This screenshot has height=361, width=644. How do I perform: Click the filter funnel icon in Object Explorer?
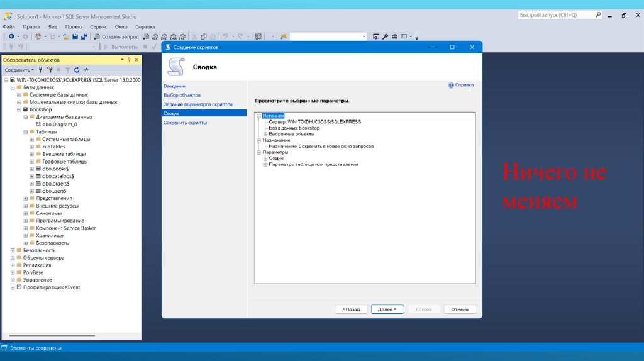click(x=68, y=70)
